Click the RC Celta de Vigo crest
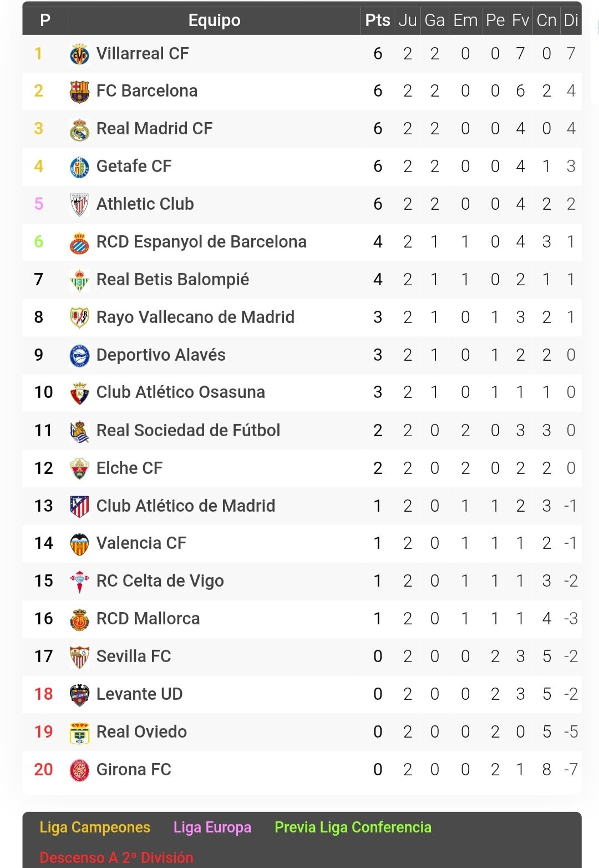The image size is (599, 868). point(79,581)
